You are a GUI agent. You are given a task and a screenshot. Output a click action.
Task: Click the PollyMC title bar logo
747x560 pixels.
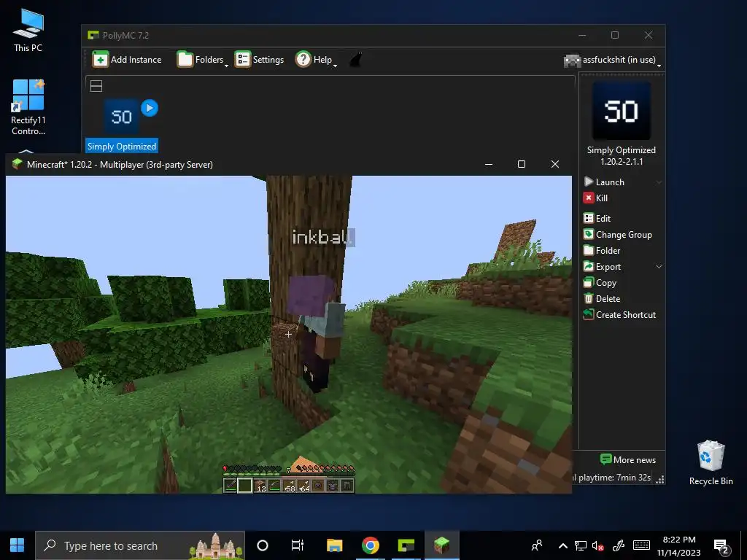click(x=93, y=35)
